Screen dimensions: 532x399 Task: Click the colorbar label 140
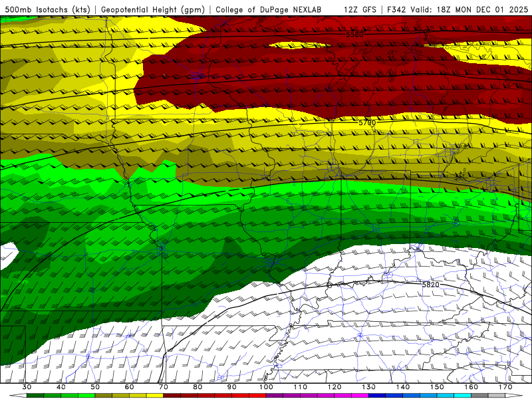click(x=403, y=387)
